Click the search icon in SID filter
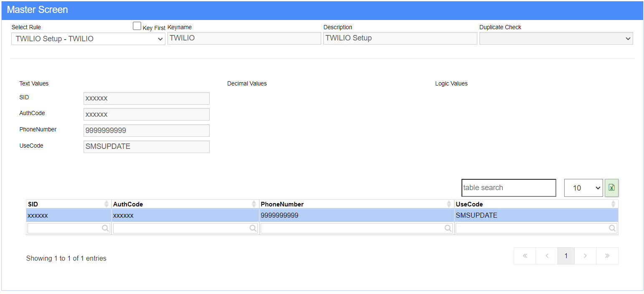The image size is (644, 294). click(x=105, y=228)
